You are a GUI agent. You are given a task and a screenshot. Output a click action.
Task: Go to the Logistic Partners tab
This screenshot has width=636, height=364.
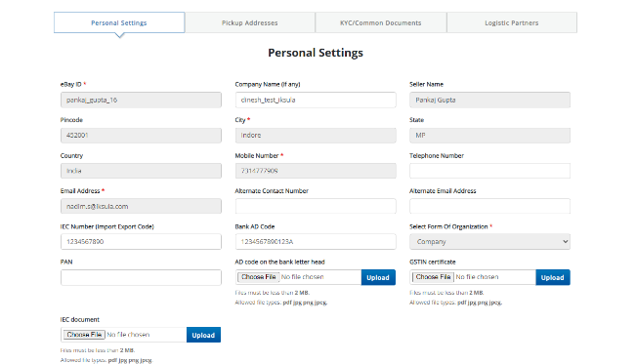512,22
